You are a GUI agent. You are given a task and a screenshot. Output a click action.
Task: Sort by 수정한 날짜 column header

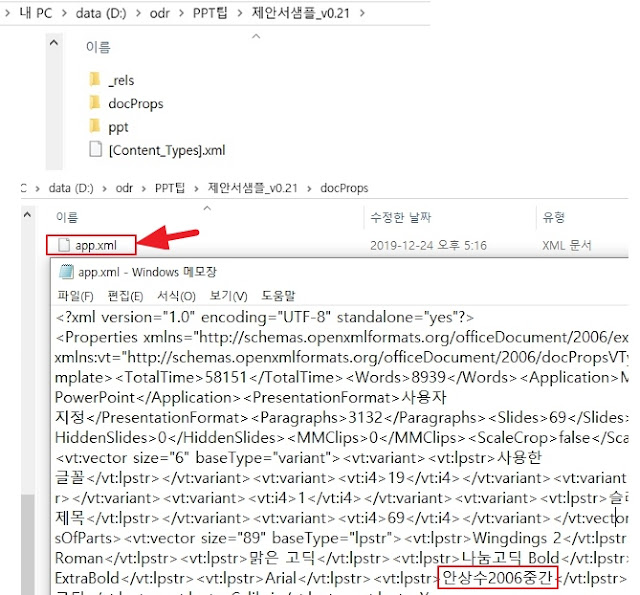pyautogui.click(x=400, y=217)
